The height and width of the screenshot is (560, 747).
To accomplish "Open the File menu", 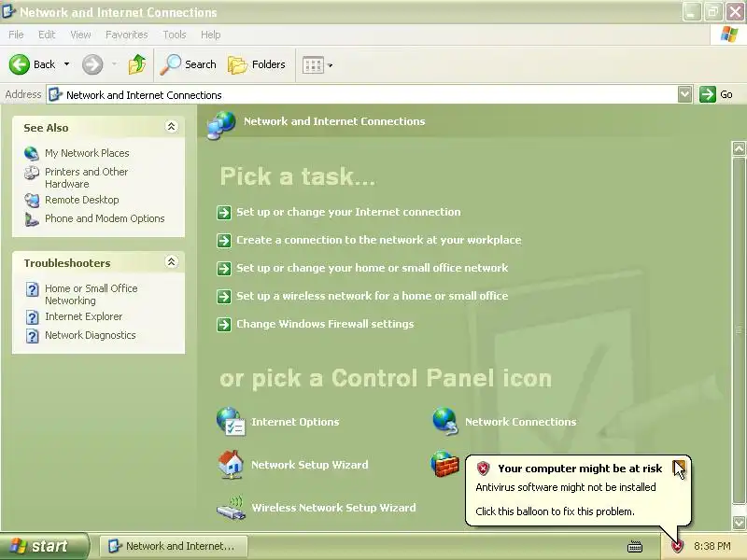I will pos(16,35).
